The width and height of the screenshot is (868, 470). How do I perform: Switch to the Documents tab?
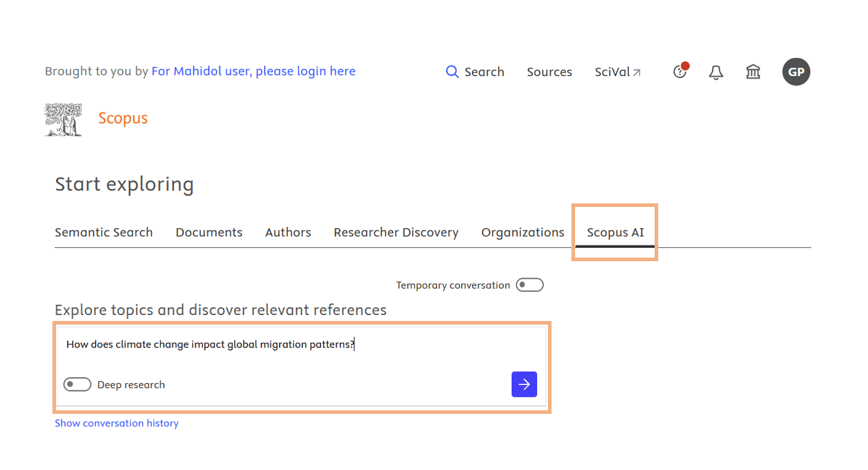point(209,232)
